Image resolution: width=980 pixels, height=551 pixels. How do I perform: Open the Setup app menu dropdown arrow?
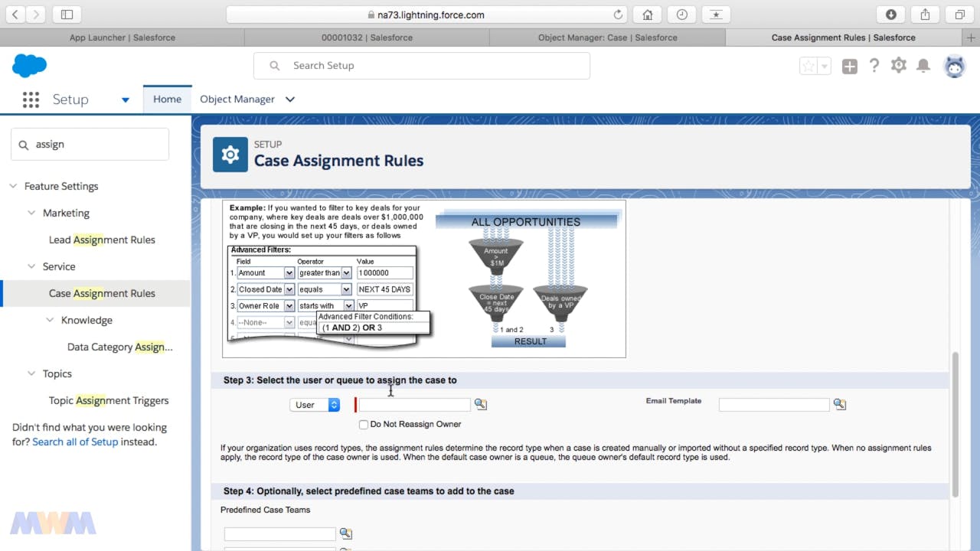point(126,99)
